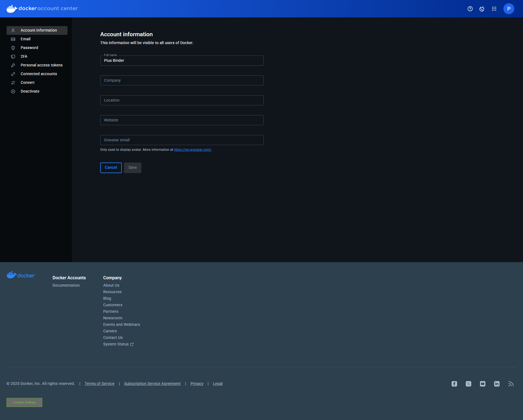Navigate to Deactivate account page
The image size is (523, 420).
30,91
